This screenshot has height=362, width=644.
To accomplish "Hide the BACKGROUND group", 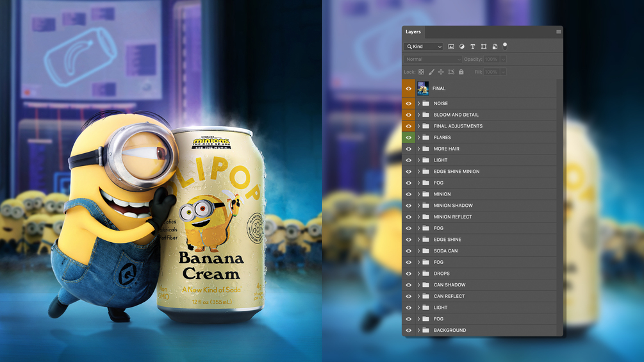I will pos(409,330).
